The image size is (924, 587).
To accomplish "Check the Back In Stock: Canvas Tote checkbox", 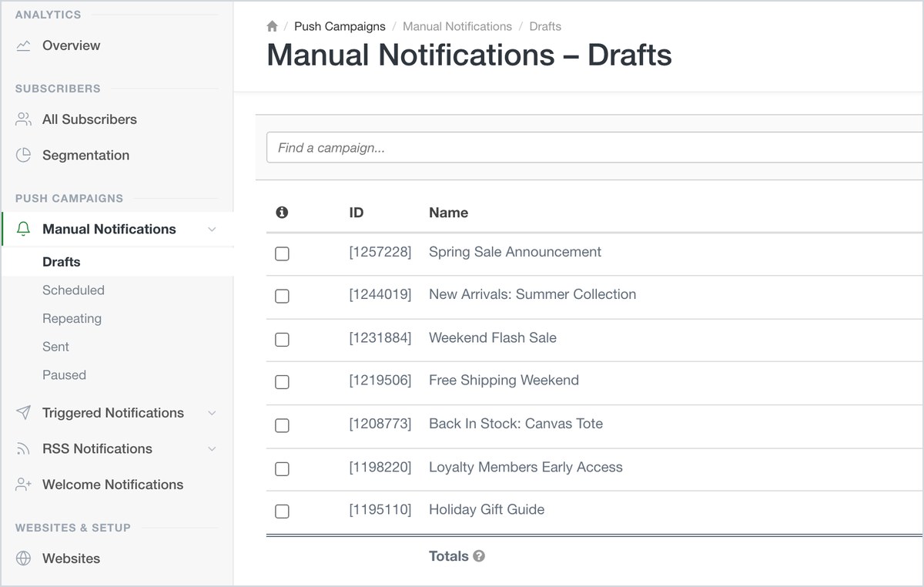I will (x=282, y=424).
